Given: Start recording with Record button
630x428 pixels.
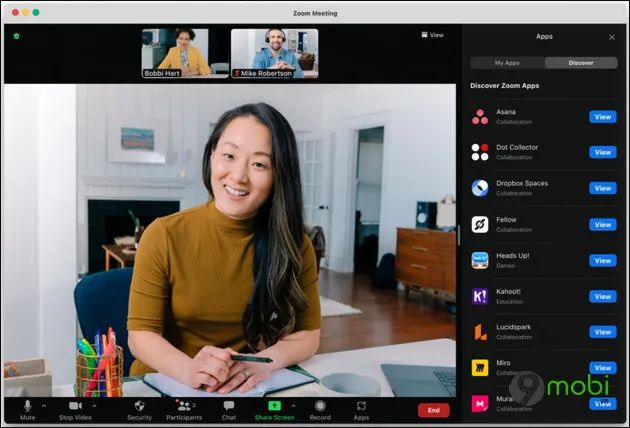Looking at the screenshot, I should [320, 410].
